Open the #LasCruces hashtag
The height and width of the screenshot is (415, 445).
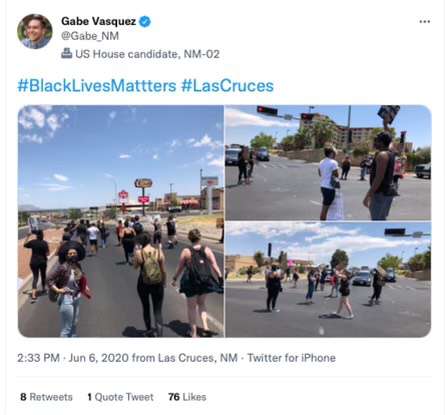[228, 86]
